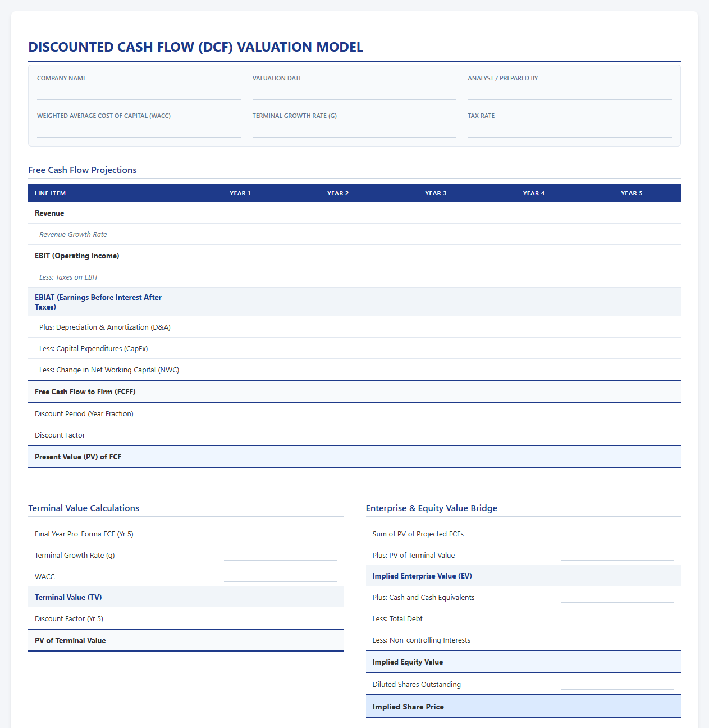
Task: Select the Implied Enterprise Value (EV) label
Action: pos(422,576)
